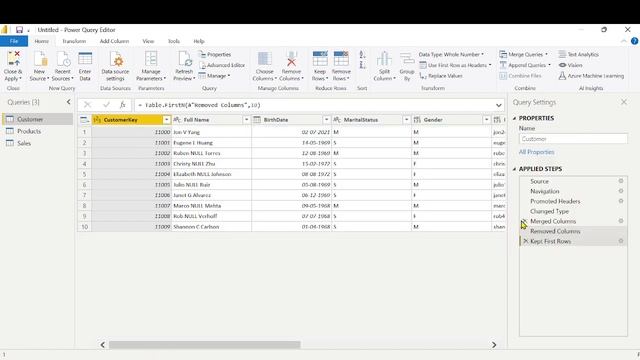Viewport: 640px width, 360px height.
Task: Open New Source button
Action: pyautogui.click(x=40, y=66)
